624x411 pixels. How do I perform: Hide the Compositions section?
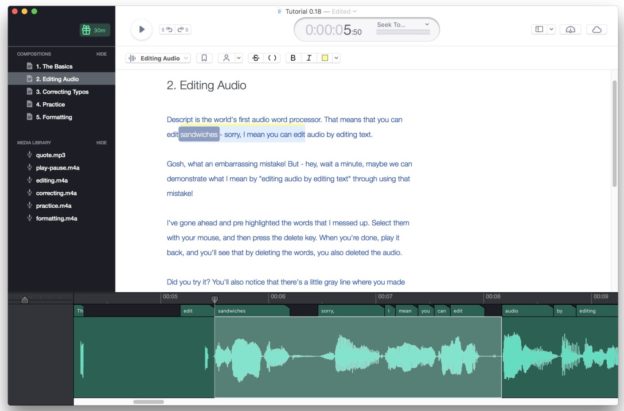click(101, 54)
